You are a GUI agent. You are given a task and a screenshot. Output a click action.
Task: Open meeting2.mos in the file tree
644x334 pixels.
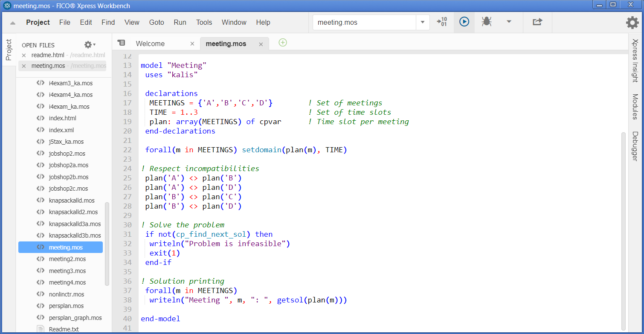pos(67,259)
